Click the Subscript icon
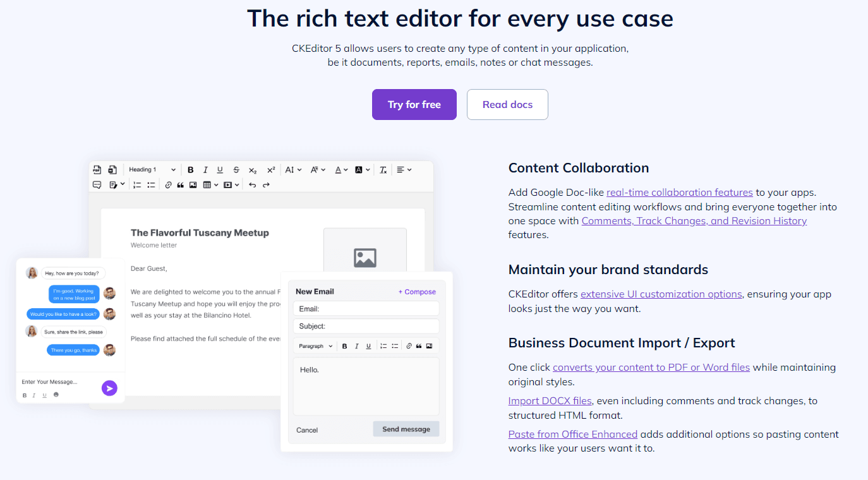868x480 pixels. click(253, 169)
